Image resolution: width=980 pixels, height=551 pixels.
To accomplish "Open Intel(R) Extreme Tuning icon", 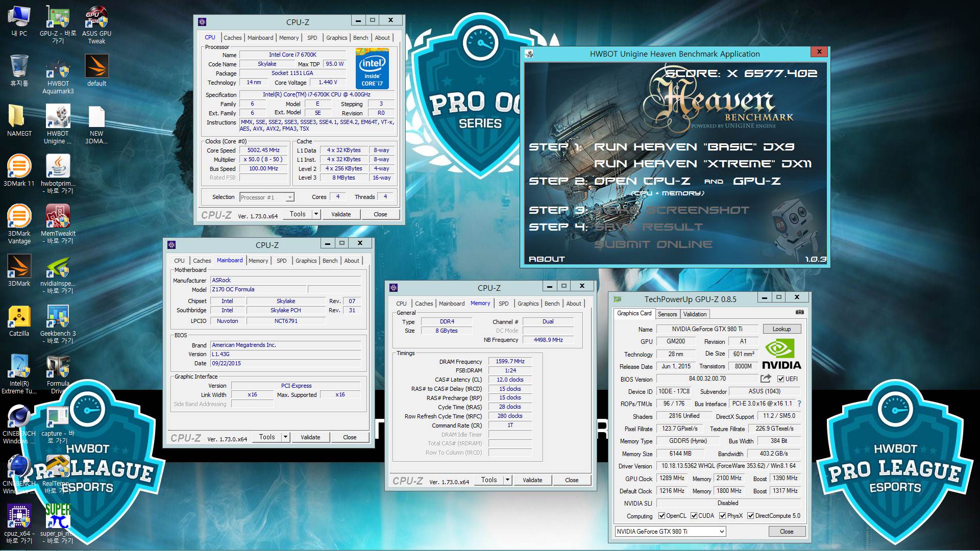I will coord(19,374).
